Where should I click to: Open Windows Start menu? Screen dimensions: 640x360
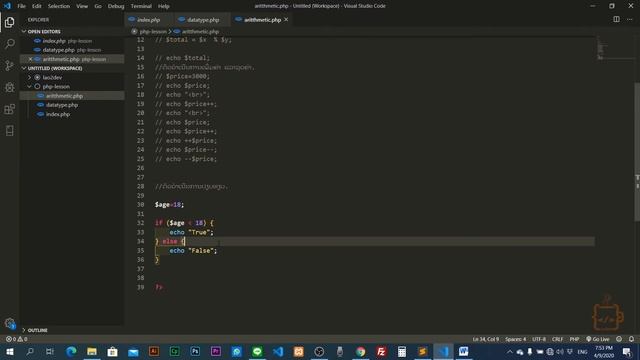(9, 351)
